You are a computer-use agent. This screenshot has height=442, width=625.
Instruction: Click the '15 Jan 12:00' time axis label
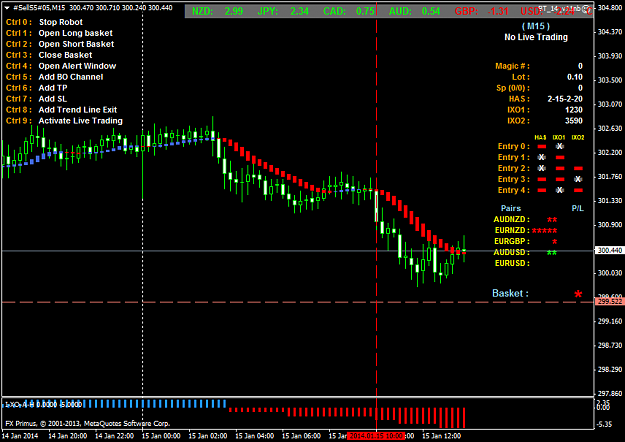441,436
